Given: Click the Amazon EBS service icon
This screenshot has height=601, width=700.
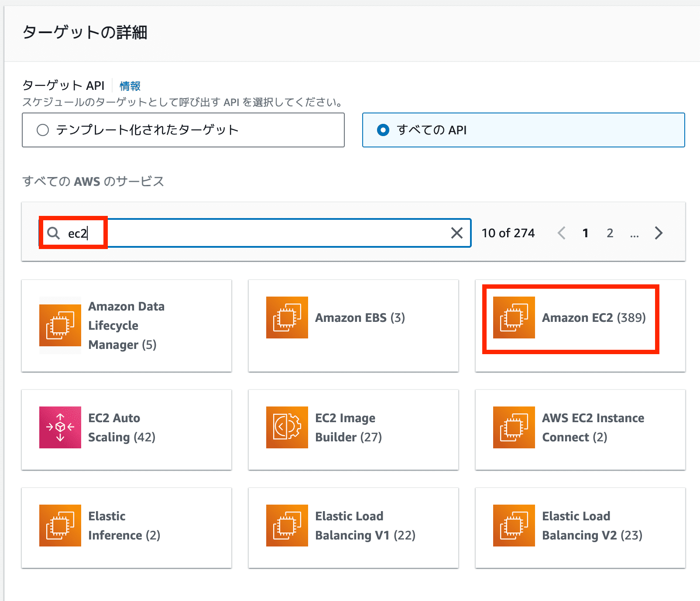Looking at the screenshot, I should click(x=287, y=318).
